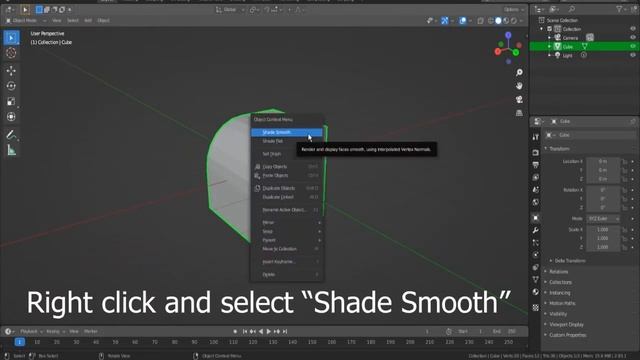Switch perspective/orthographic grid icon
The width and height of the screenshot is (640, 360).
point(519,113)
